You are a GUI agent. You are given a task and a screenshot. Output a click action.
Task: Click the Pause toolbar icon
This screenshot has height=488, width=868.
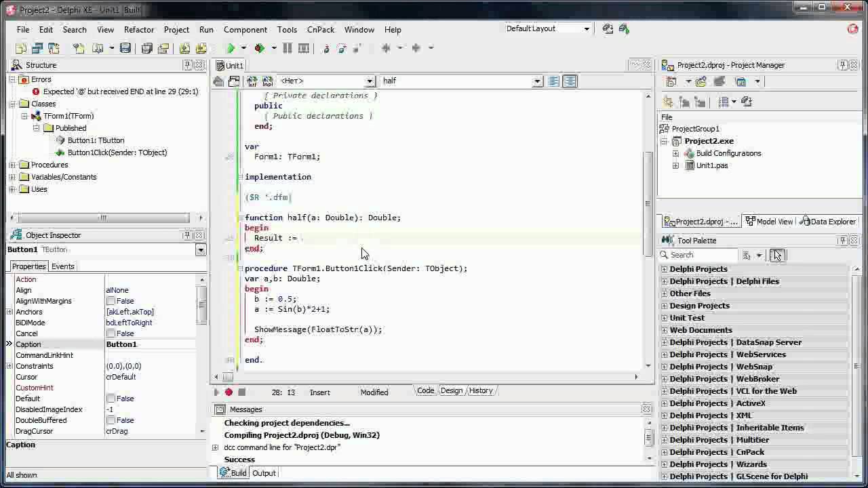click(288, 48)
